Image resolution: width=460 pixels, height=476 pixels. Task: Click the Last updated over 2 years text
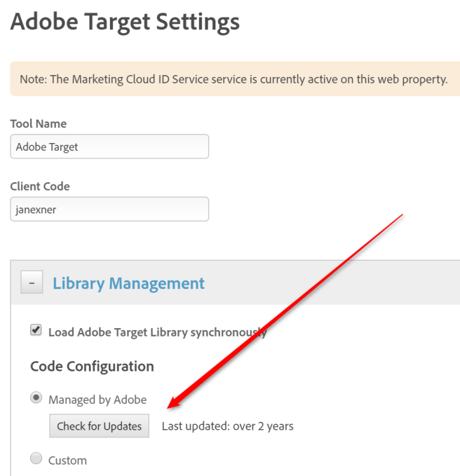[227, 426]
